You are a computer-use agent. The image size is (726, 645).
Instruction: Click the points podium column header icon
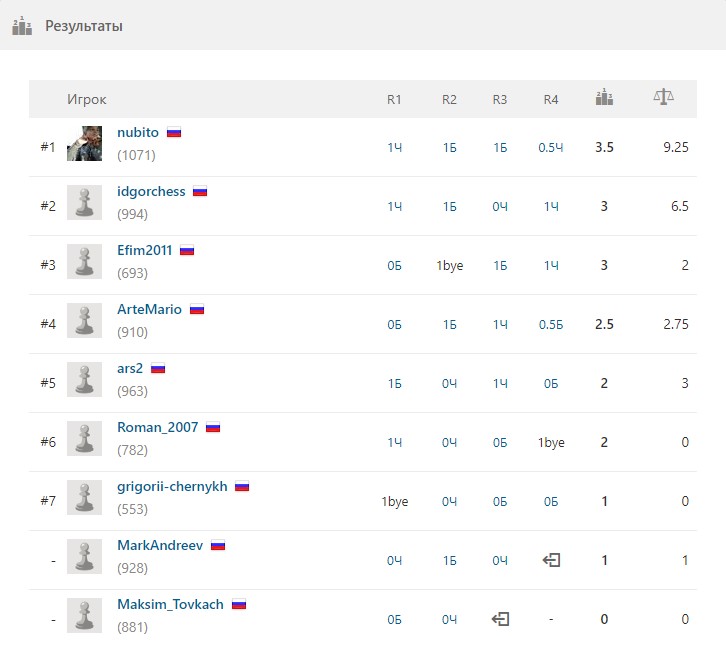click(604, 97)
